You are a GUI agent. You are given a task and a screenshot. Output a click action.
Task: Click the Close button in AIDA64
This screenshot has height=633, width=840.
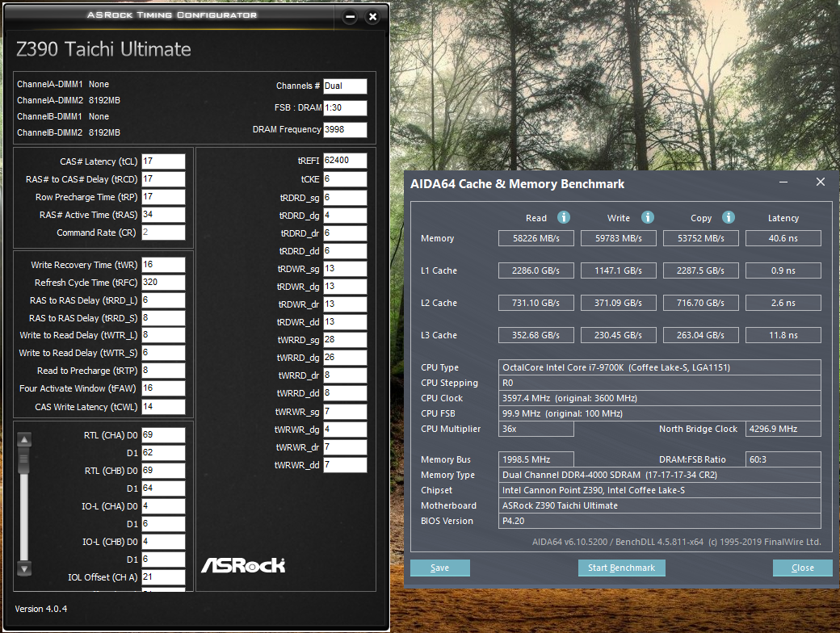click(x=803, y=568)
